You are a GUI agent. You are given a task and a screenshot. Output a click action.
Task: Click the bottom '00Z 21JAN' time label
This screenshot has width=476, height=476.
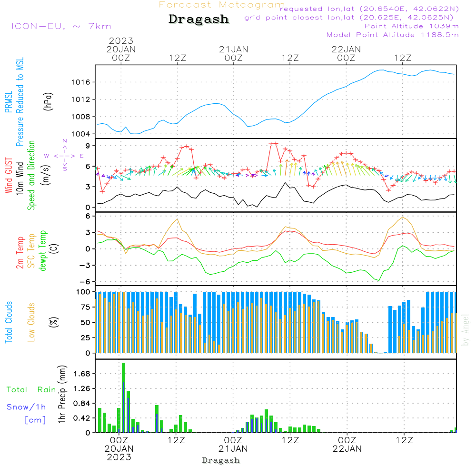[x=233, y=445]
